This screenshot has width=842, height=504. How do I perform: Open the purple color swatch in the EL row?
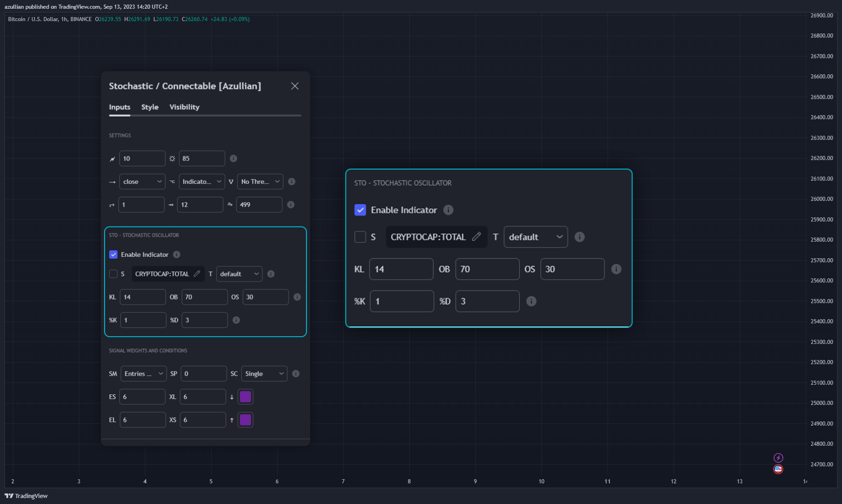[x=245, y=420]
